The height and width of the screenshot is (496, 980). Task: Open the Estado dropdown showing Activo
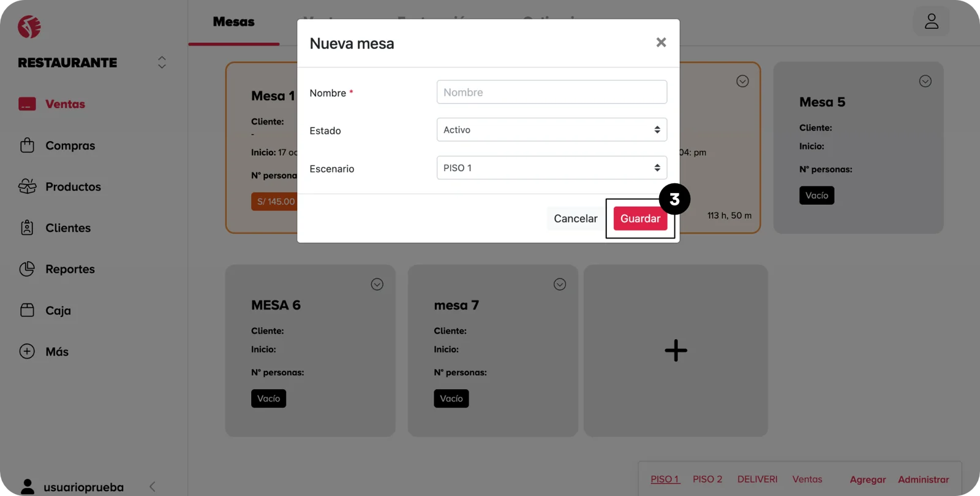point(551,130)
